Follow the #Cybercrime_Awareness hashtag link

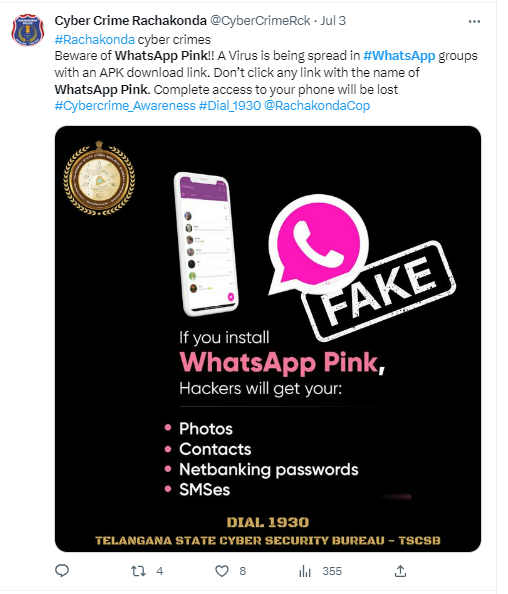click(125, 106)
